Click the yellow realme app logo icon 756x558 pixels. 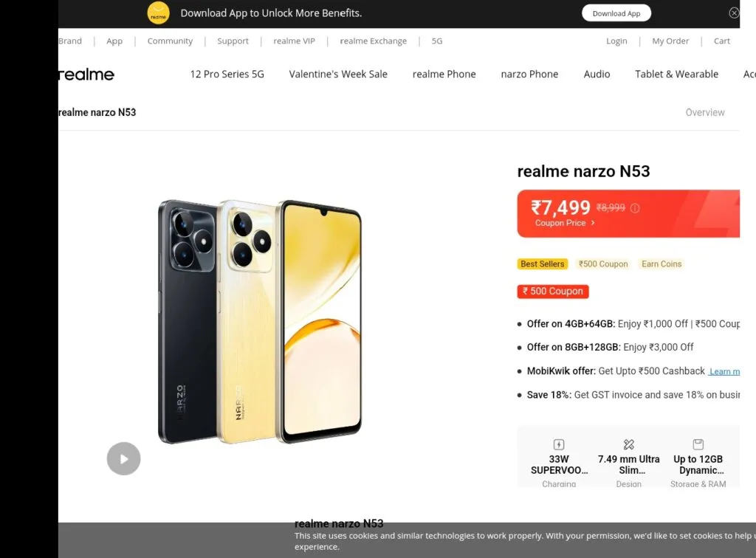[x=158, y=13]
